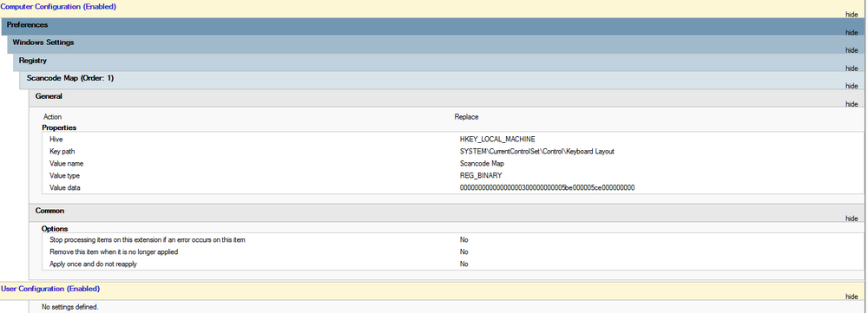Click the Action label
This screenshot has width=868, height=313.
click(x=53, y=117)
